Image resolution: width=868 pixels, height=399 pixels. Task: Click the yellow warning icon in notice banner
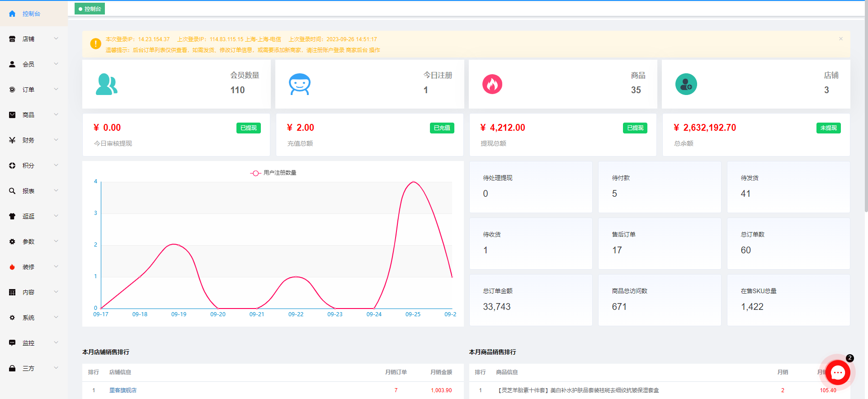pos(95,43)
